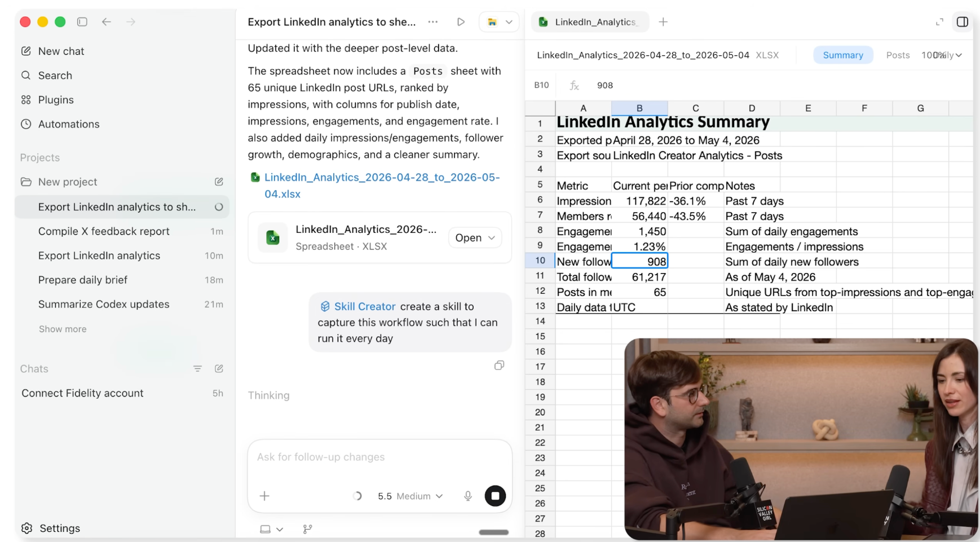980x542 pixels.
Task: Open the app selector dropdown in header
Action: pyautogui.click(x=499, y=22)
